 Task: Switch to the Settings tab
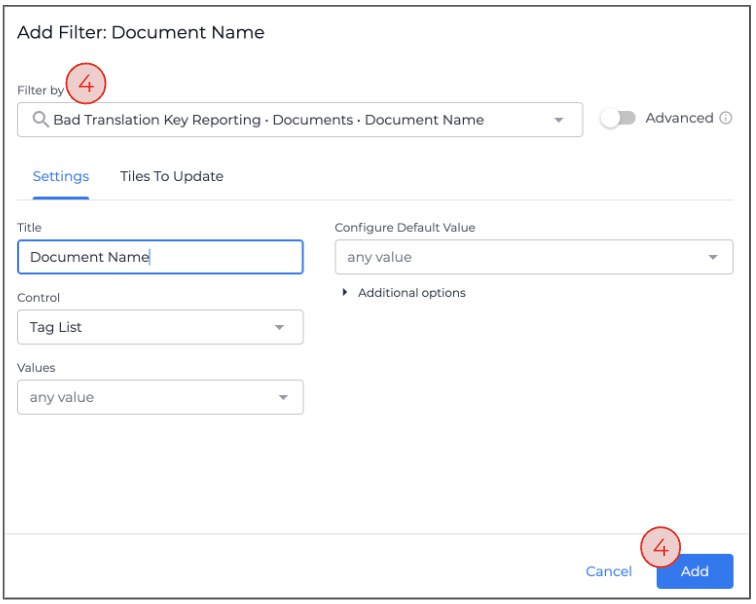pyautogui.click(x=61, y=176)
